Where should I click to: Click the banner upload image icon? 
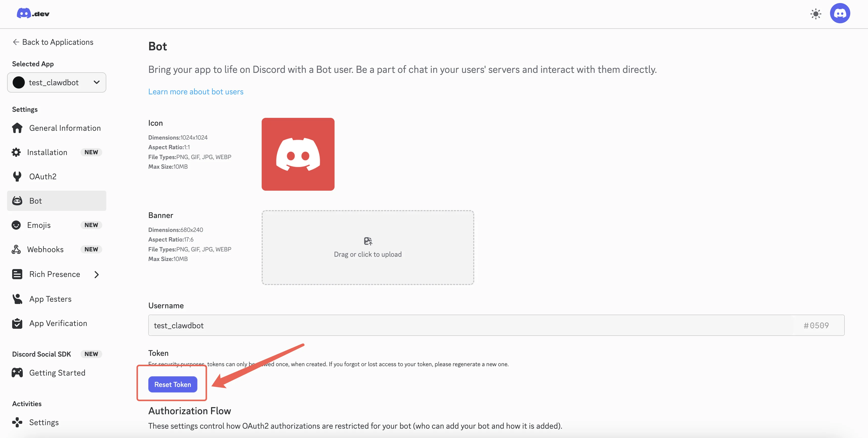tap(368, 241)
